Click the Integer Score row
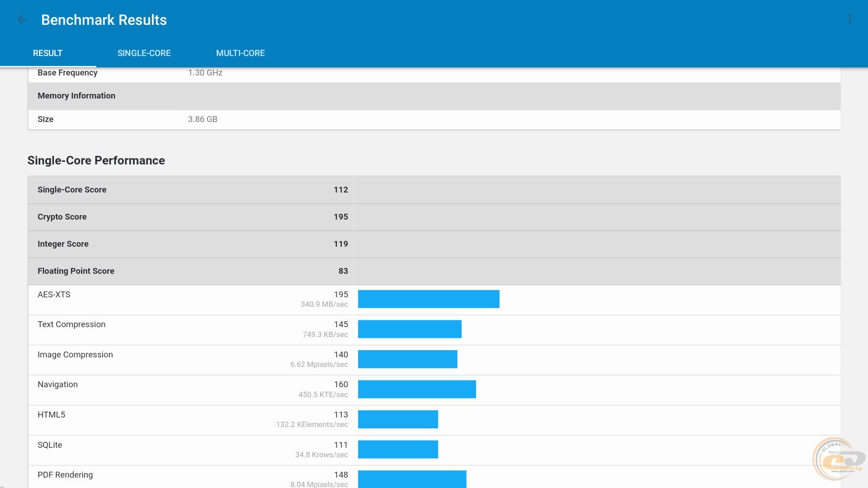 coord(192,244)
